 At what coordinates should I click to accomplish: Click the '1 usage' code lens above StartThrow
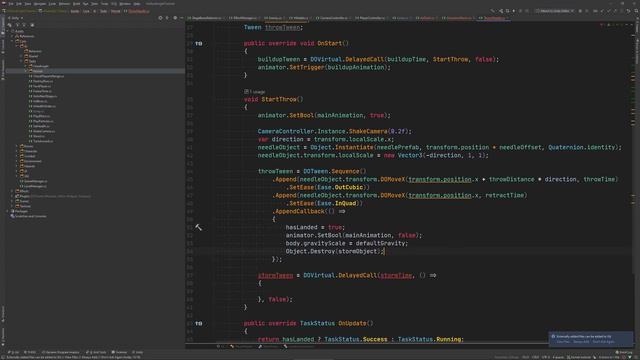(x=254, y=92)
